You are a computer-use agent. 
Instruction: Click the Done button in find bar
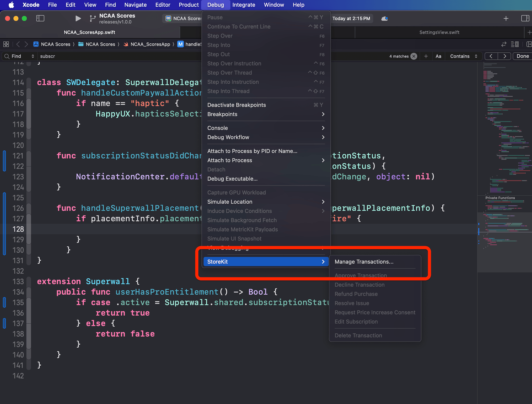point(522,56)
